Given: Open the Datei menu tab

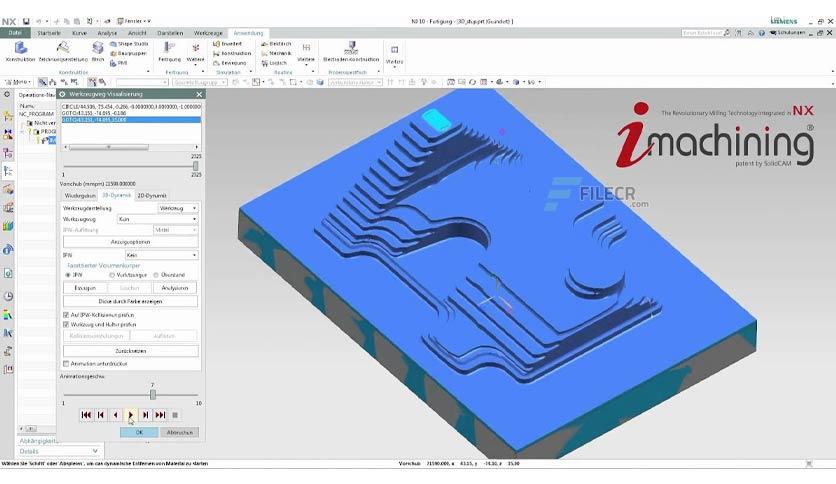Looking at the screenshot, I should click(x=15, y=33).
